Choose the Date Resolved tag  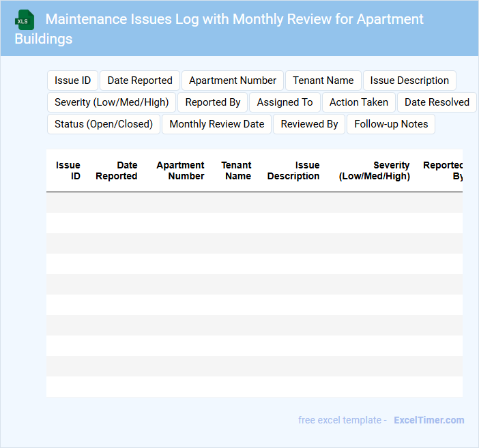click(437, 102)
